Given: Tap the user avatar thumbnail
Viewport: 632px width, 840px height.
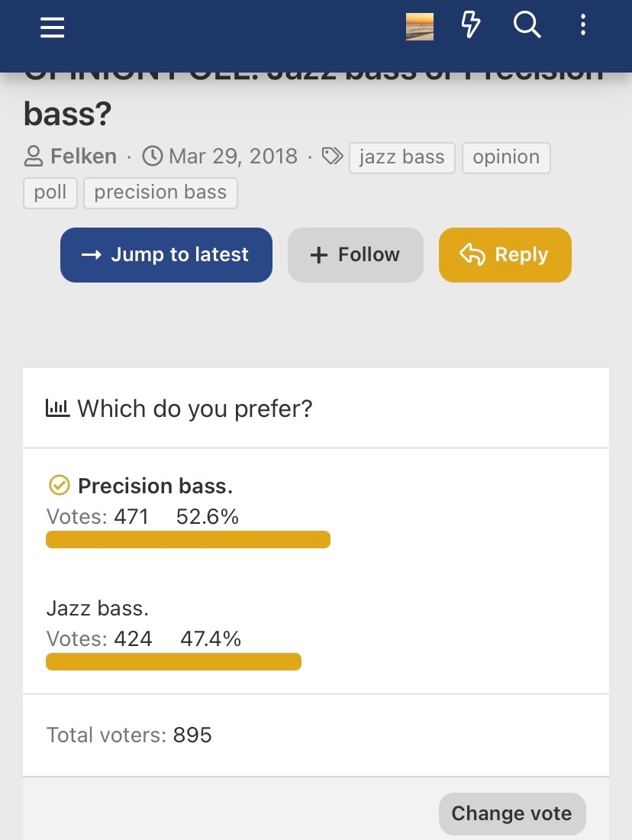Looking at the screenshot, I should tap(420, 27).
